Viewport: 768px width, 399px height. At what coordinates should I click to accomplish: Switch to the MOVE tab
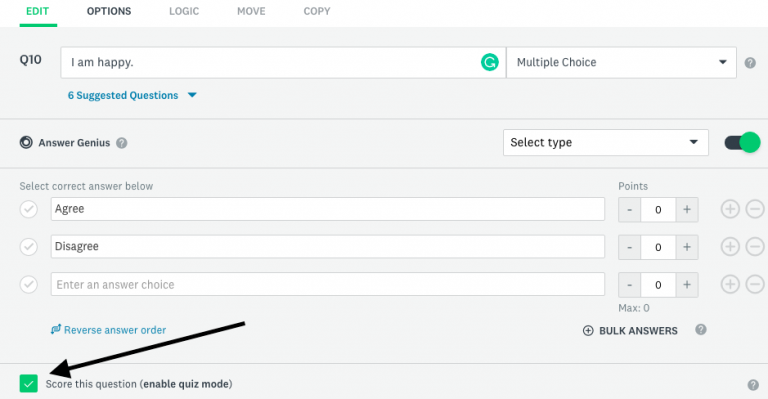(251, 11)
